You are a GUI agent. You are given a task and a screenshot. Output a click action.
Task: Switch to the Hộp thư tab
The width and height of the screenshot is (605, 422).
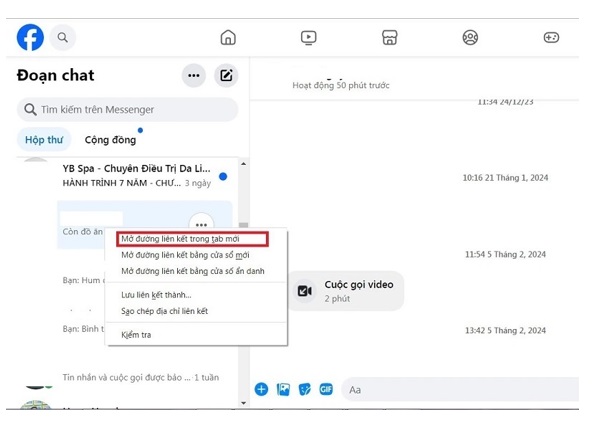(x=43, y=140)
